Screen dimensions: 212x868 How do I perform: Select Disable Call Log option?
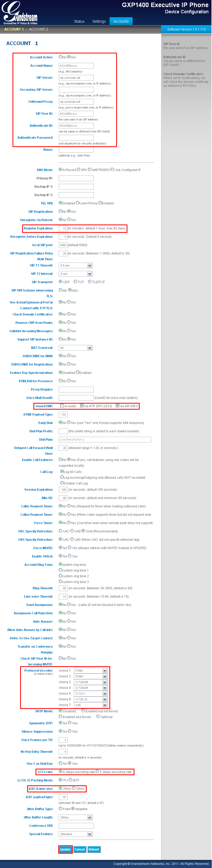[62, 483]
